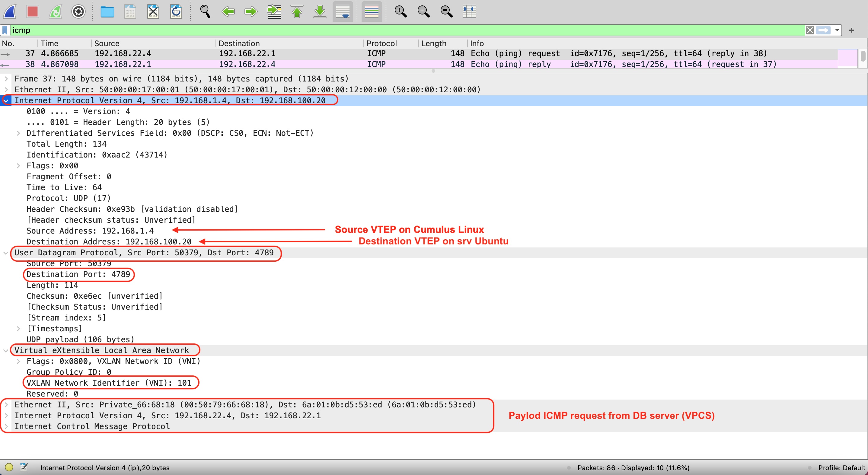The image size is (868, 475).
Task: Jump to the first packet
Action: tap(297, 12)
